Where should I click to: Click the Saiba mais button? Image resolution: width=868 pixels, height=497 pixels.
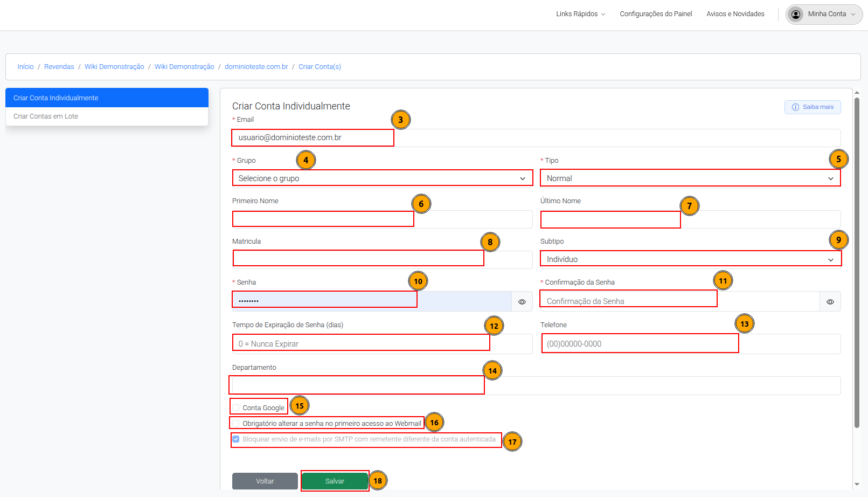[813, 107]
